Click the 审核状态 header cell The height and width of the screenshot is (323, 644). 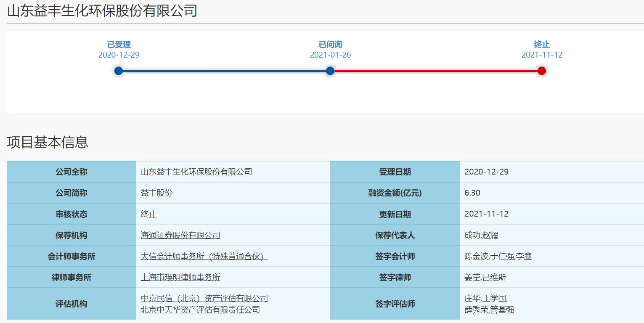click(72, 214)
